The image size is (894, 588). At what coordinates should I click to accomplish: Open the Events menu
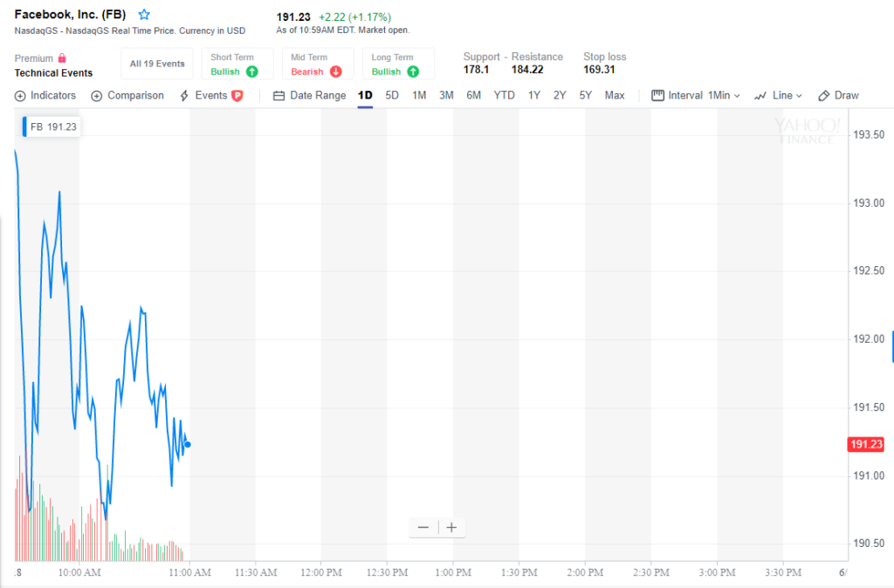(x=211, y=96)
